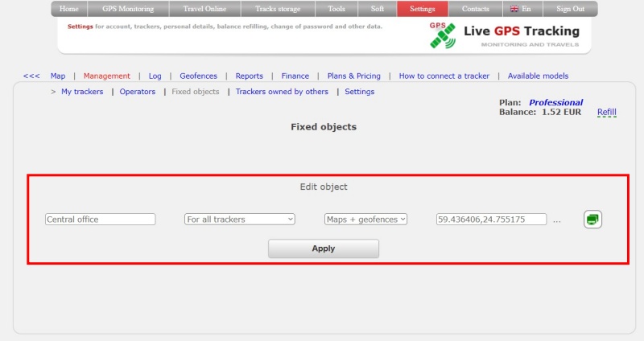Open the Settings tab in top navigation

(422, 9)
